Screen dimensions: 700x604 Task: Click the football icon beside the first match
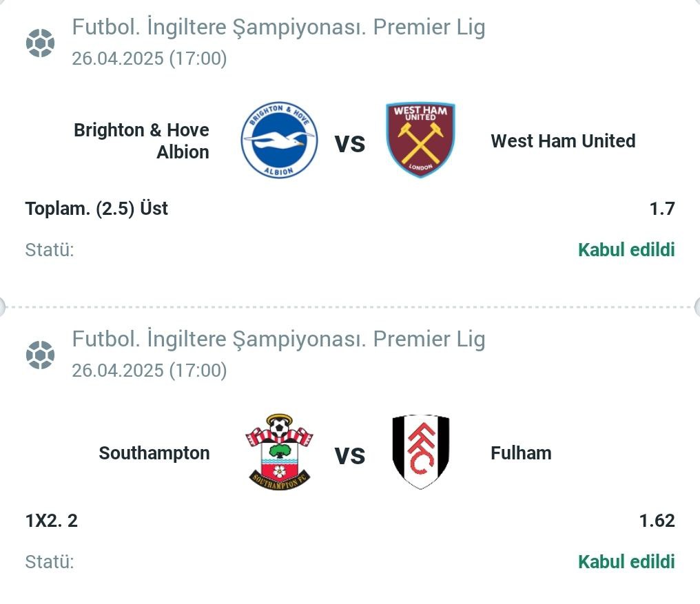point(40,43)
